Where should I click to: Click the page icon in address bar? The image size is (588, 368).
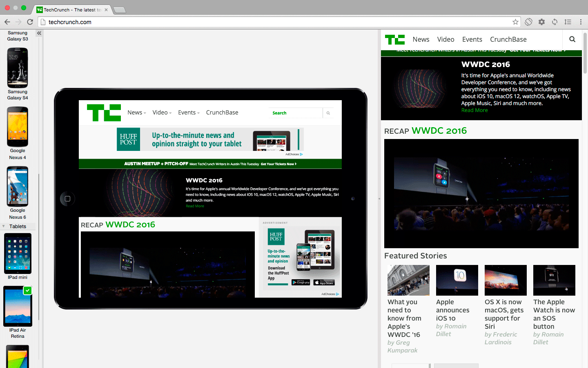43,22
